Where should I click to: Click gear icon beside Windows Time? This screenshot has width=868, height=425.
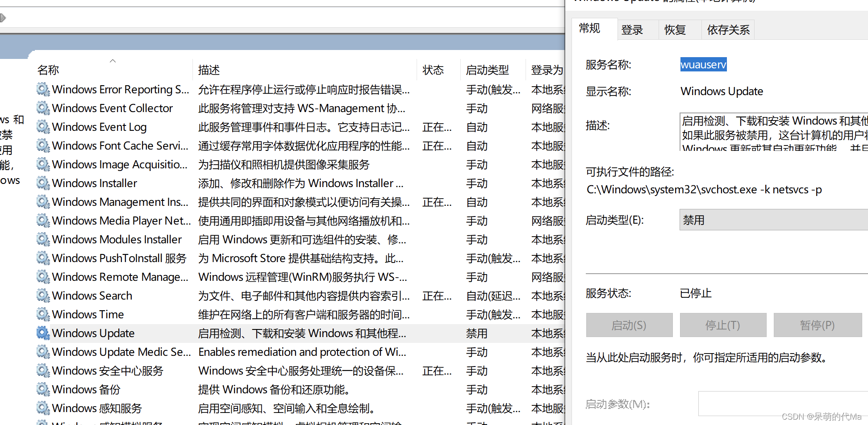(43, 314)
